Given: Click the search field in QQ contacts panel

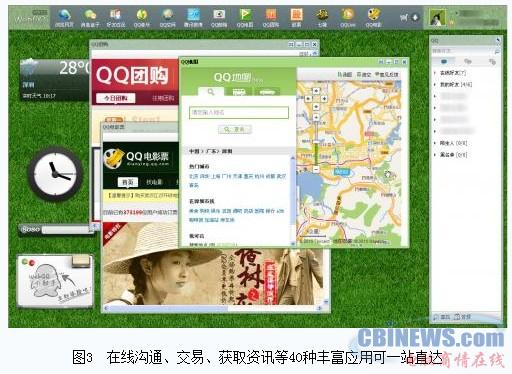Looking at the screenshot, I should (x=463, y=51).
